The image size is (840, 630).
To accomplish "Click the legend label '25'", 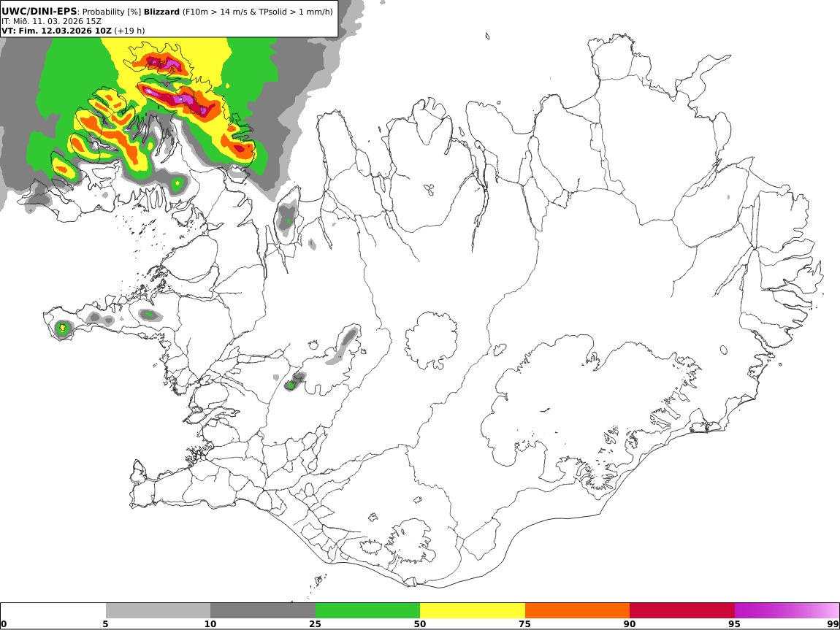I will (315, 624).
